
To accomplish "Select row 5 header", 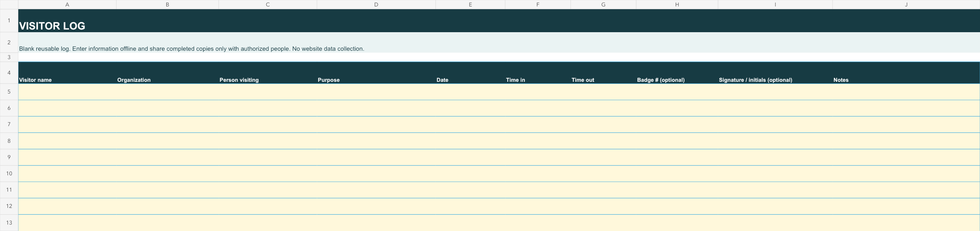I will coord(9,92).
